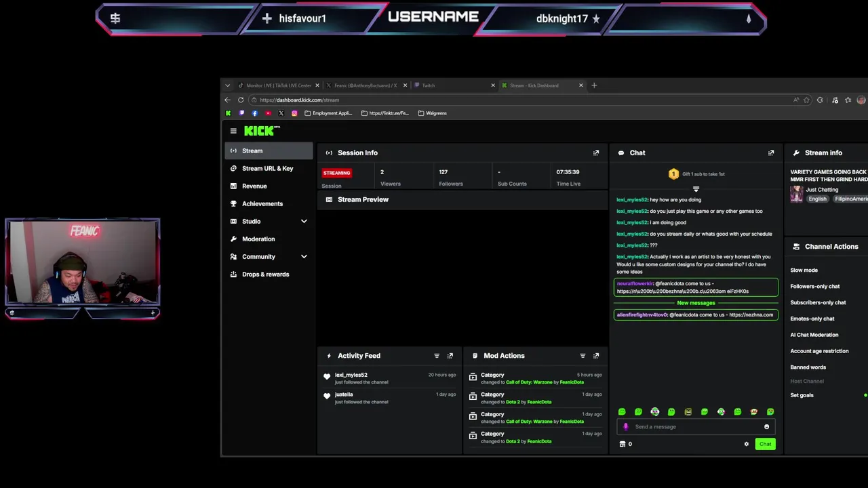Click juatella in Activity Feed
The image size is (868, 488).
(x=344, y=394)
